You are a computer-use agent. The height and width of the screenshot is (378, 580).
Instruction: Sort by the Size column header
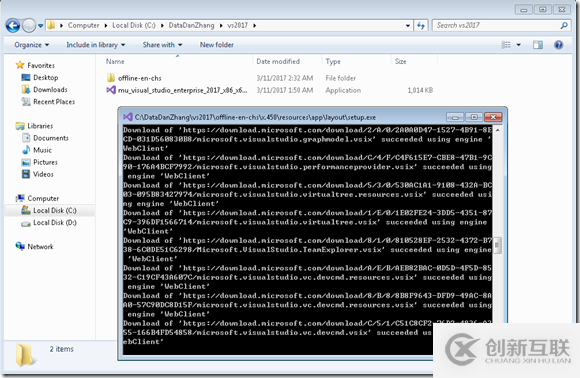click(401, 61)
